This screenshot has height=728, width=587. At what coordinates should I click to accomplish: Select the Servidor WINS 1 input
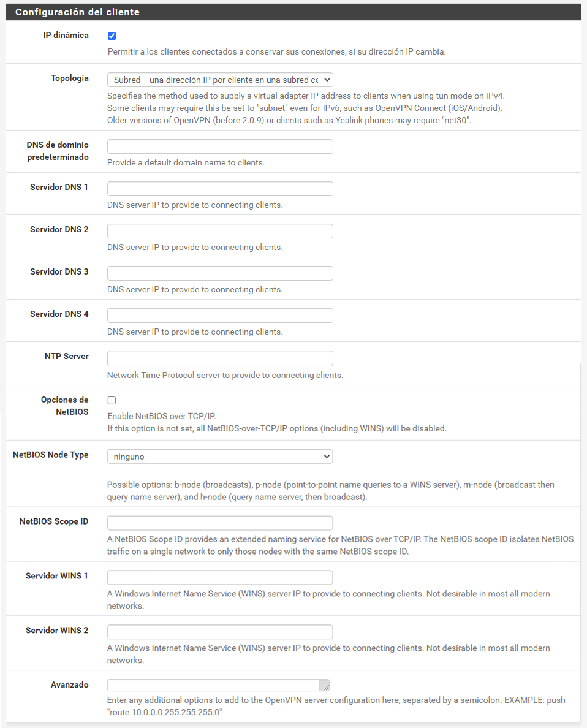click(x=219, y=577)
